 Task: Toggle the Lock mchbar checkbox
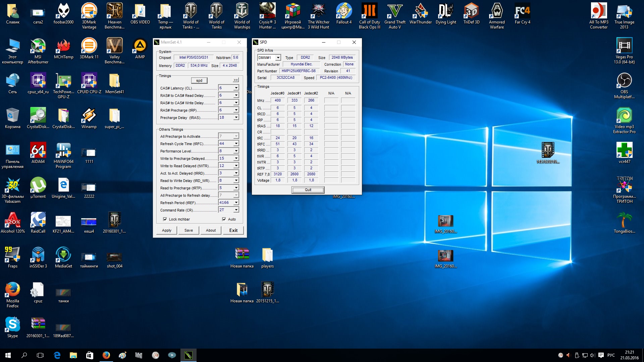click(x=165, y=219)
